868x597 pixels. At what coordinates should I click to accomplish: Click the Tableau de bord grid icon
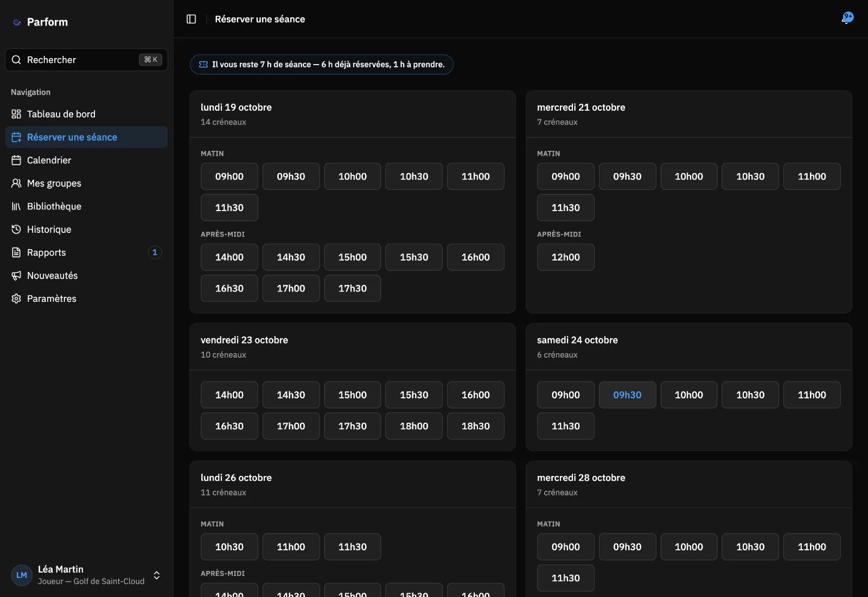[x=16, y=114]
